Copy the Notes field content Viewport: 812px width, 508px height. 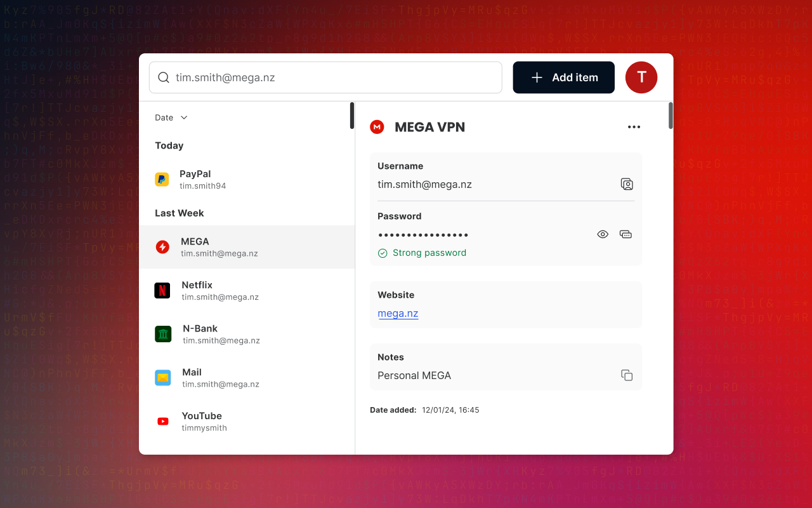point(627,375)
